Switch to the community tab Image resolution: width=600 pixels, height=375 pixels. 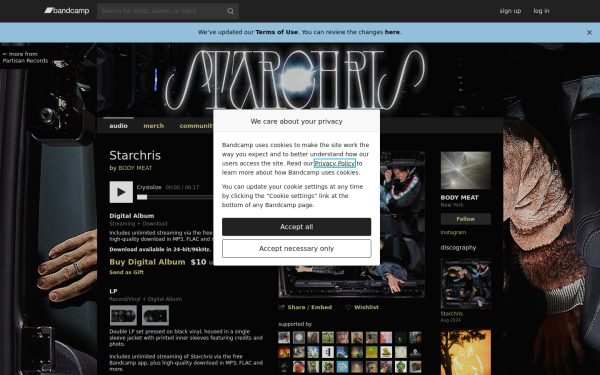click(196, 126)
